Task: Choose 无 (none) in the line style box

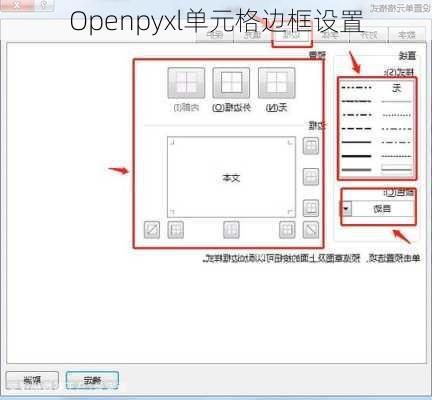Action: [x=397, y=88]
